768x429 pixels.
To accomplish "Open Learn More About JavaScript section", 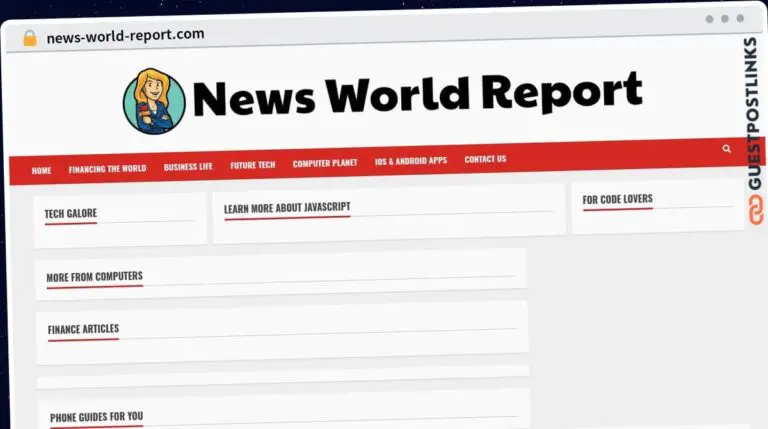I will pyautogui.click(x=287, y=207).
